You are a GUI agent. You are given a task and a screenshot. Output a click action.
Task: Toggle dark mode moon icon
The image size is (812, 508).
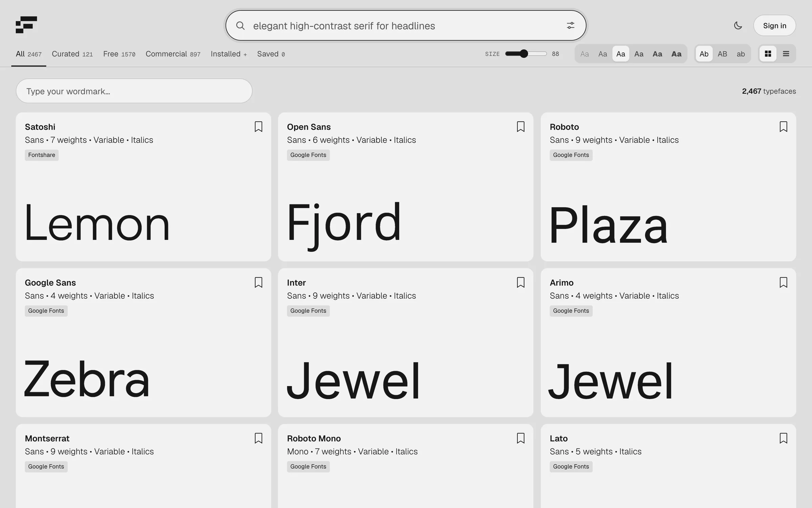(x=738, y=25)
